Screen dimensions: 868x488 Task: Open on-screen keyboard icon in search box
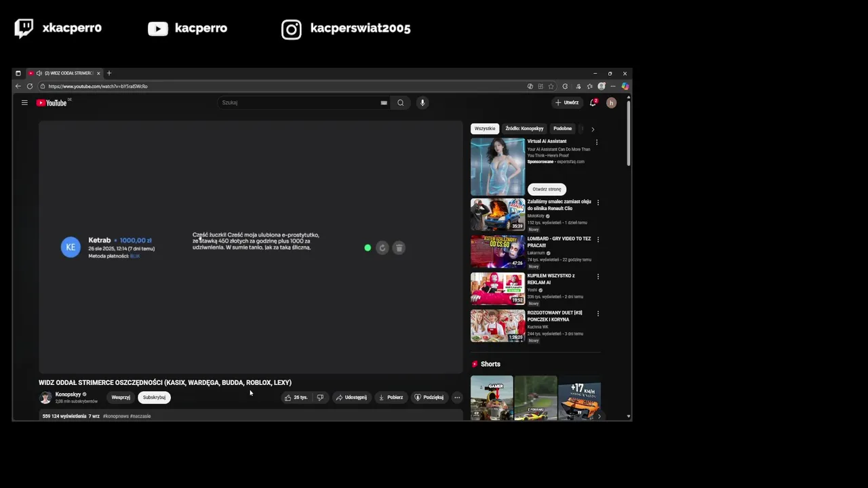click(x=384, y=103)
